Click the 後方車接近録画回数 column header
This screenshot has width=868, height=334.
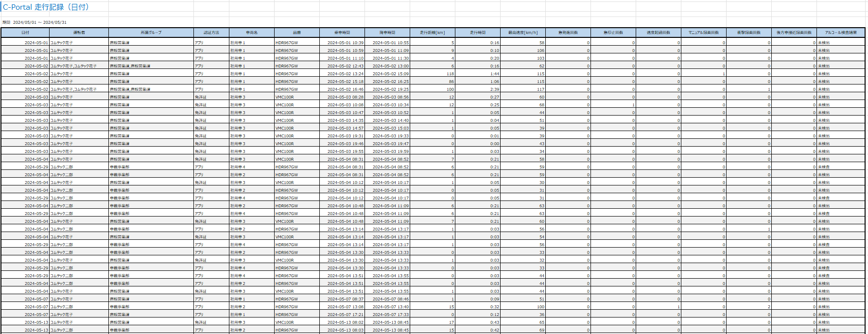click(x=794, y=33)
